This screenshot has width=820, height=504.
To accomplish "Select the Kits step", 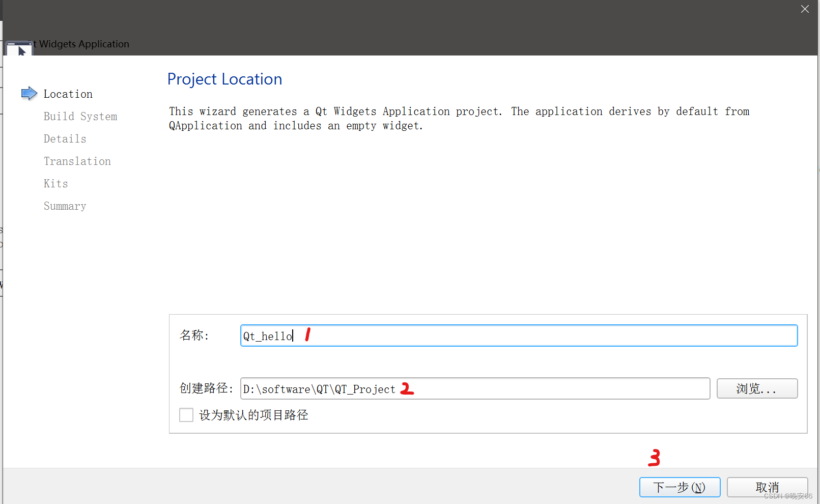I will [x=56, y=183].
